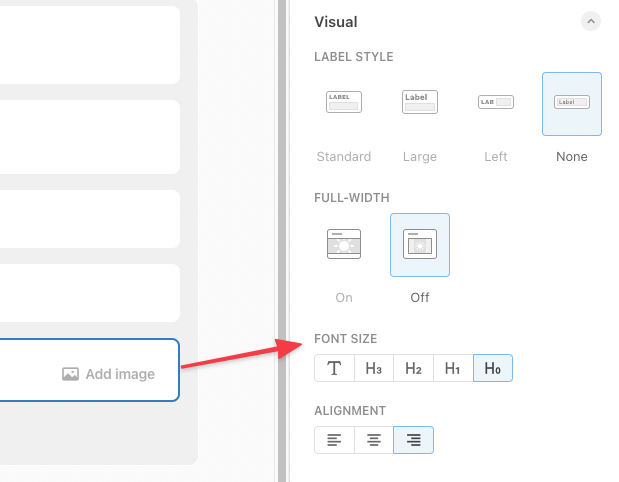Click the "Standard" text label

[343, 157]
